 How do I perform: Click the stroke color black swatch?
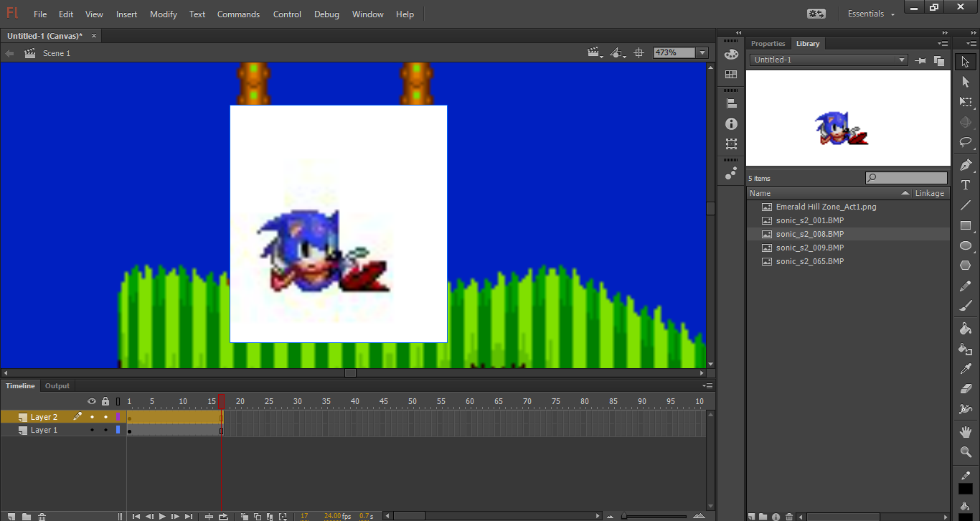tap(966, 489)
